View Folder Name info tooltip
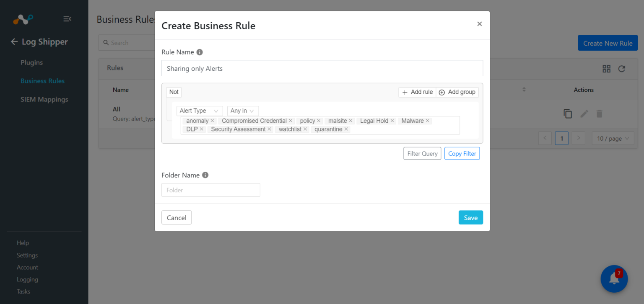The image size is (644, 304). [x=205, y=175]
